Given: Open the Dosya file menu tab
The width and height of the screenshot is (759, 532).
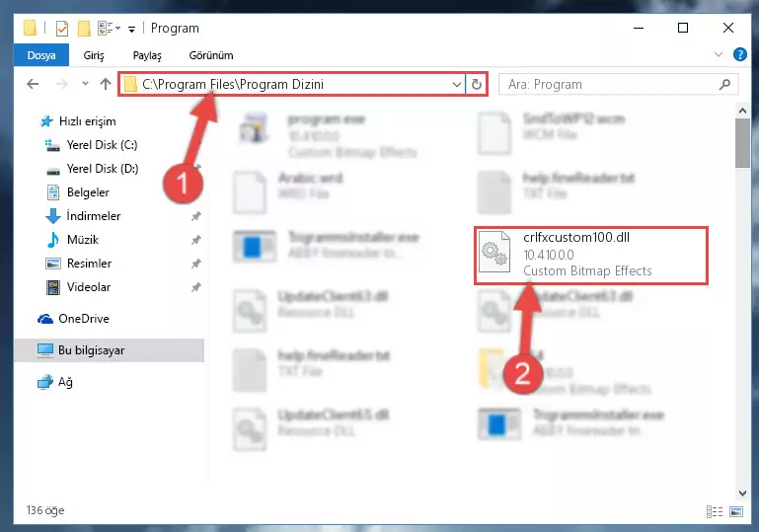Looking at the screenshot, I should [x=41, y=55].
